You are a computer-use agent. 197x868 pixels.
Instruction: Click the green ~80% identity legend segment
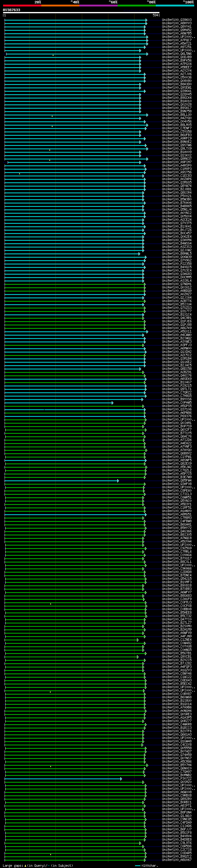[137, 6]
